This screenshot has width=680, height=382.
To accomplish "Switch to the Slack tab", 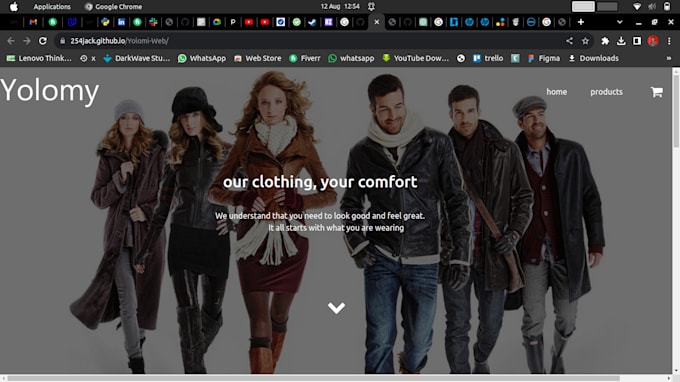I will 153,22.
